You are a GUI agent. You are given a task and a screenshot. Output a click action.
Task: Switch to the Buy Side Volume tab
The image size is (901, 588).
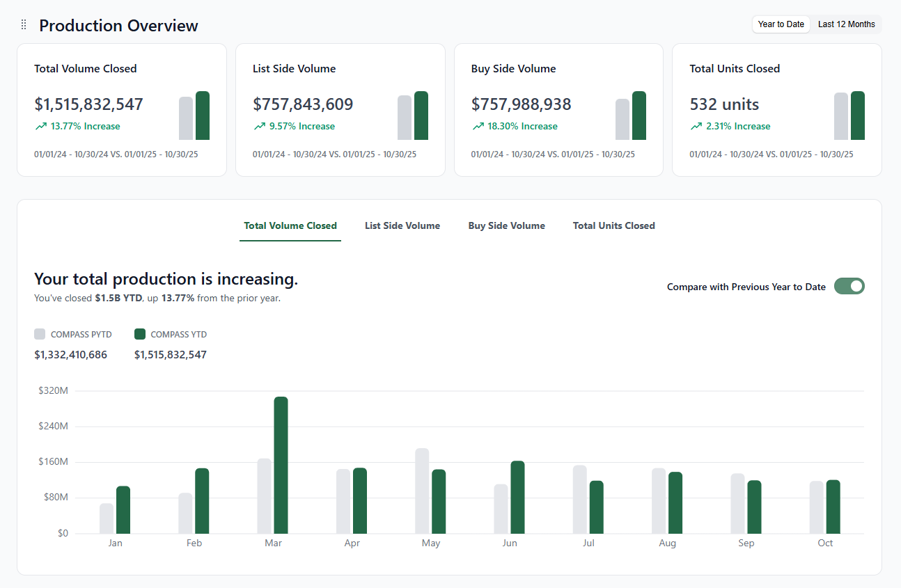click(x=507, y=225)
